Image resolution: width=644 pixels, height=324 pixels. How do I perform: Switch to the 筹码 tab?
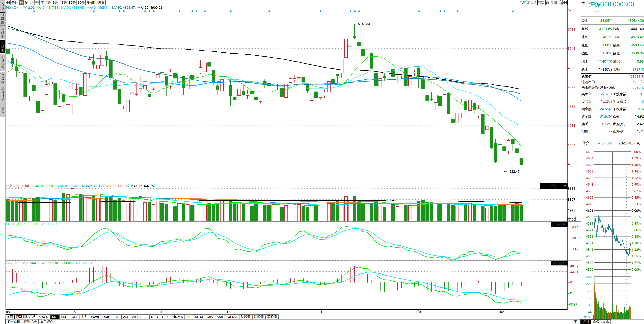coord(596,322)
